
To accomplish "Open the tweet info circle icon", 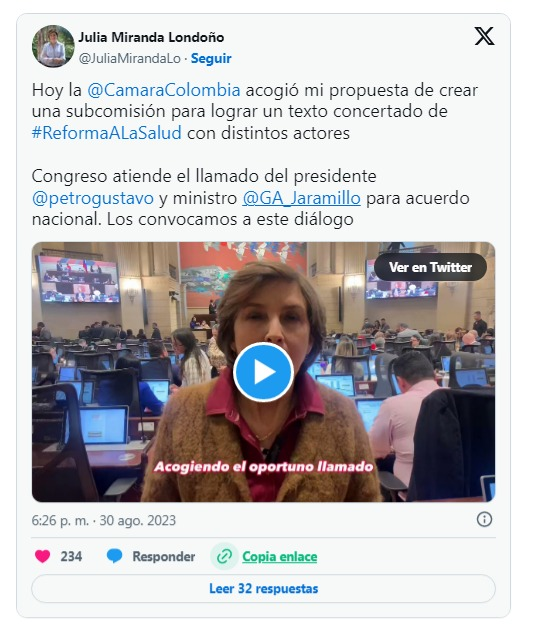I will point(484,519).
